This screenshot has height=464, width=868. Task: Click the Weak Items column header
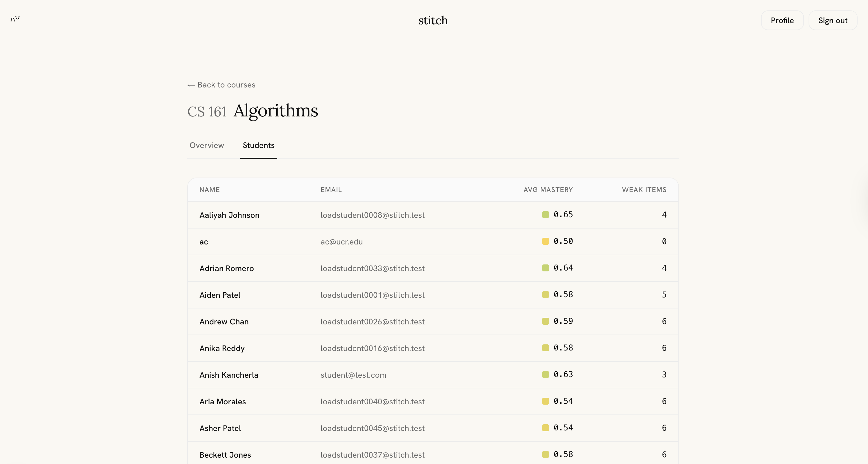pos(644,190)
